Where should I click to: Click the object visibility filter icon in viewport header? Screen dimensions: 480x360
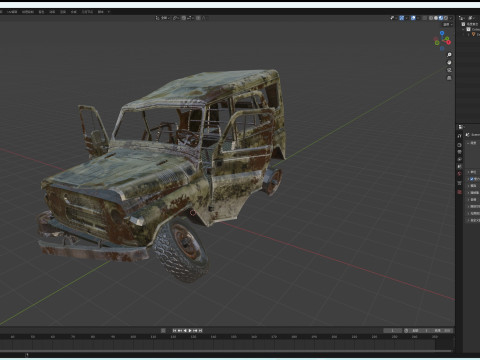(x=392, y=18)
